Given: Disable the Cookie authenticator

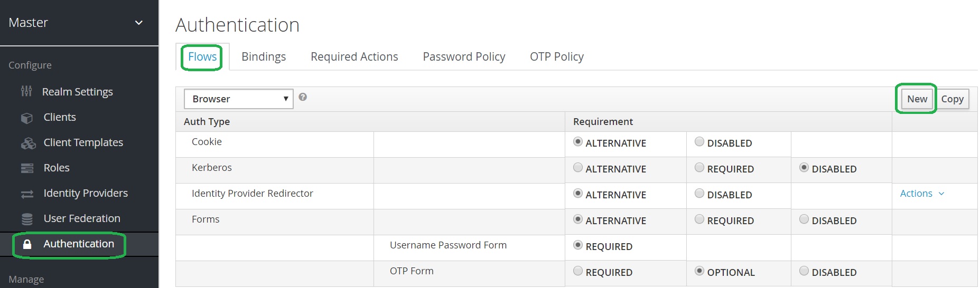Looking at the screenshot, I should (699, 142).
